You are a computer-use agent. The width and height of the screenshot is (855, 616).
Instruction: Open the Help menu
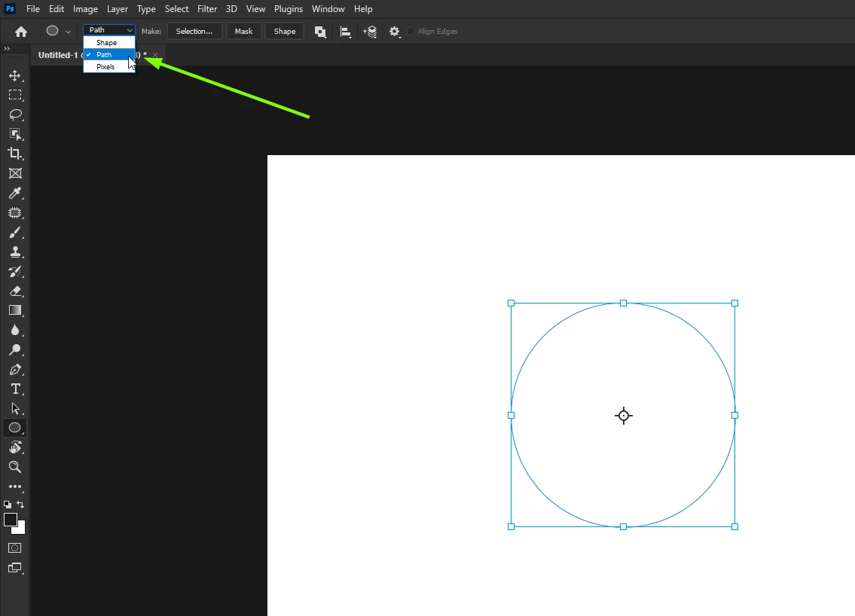[363, 9]
